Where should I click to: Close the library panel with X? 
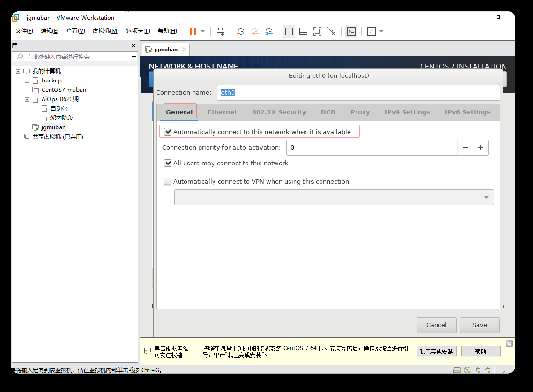(x=134, y=45)
